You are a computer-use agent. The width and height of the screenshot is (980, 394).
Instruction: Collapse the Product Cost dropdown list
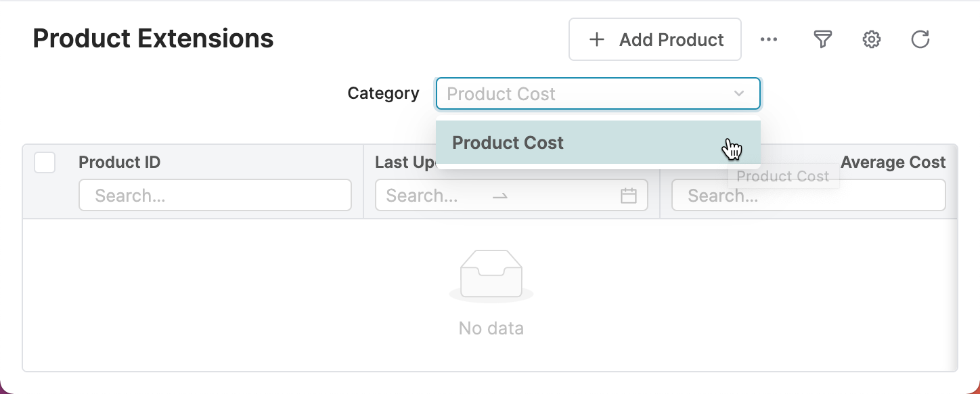coord(738,94)
